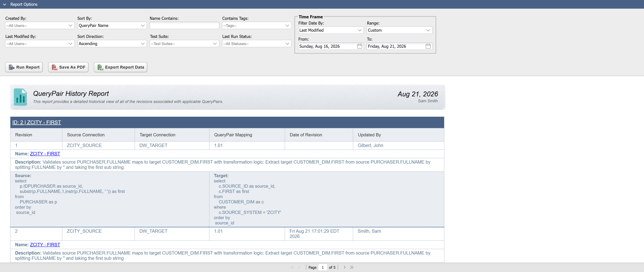
Task: Click the Save As PDF button
Action: point(68,67)
